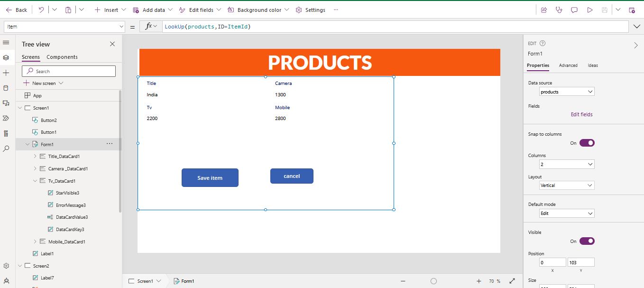Open the Search pane in left rail
The width and height of the screenshot is (644, 288).
tap(7, 149)
